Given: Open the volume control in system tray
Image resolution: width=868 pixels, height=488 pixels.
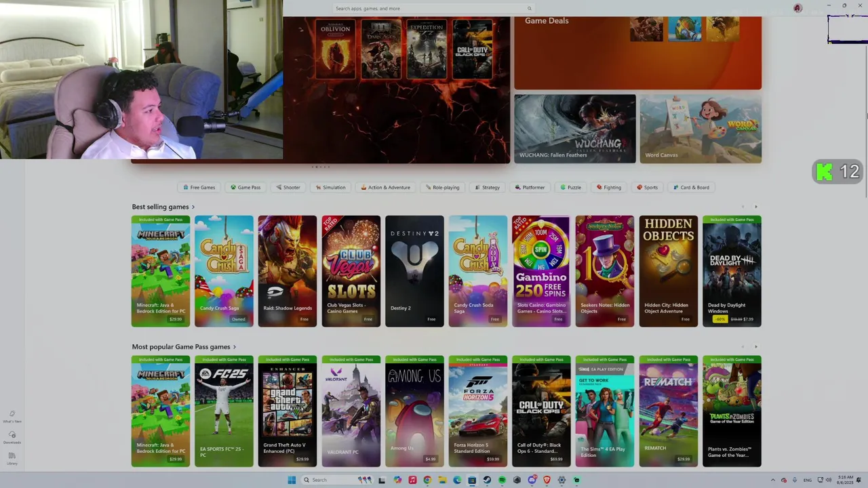Looking at the screenshot, I should tap(829, 480).
